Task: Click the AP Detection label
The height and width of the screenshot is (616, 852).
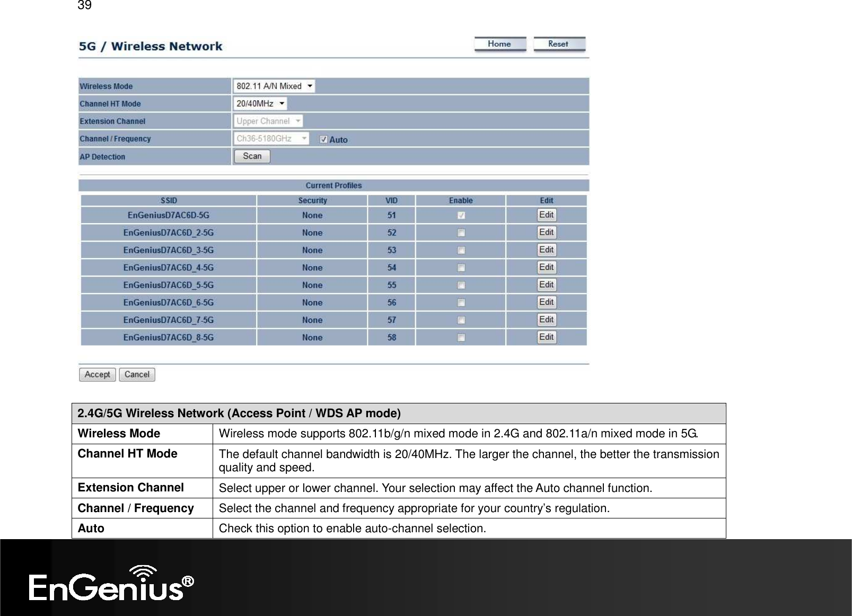Action: point(102,157)
